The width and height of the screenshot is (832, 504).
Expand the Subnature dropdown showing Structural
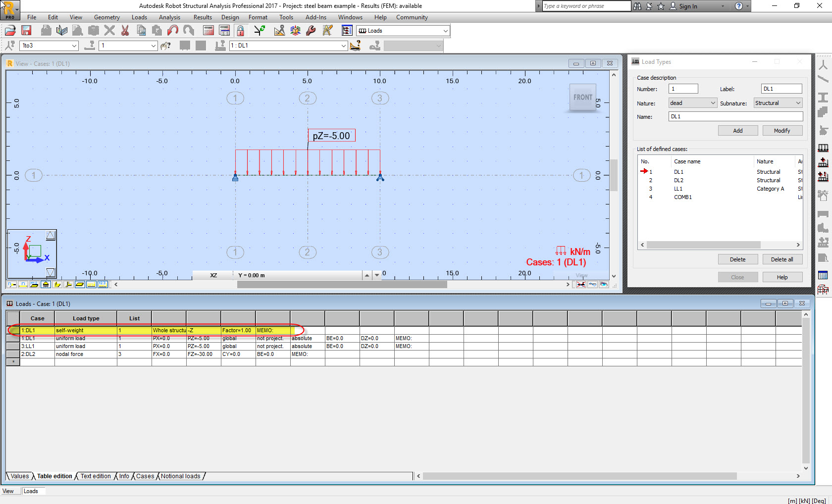[798, 103]
